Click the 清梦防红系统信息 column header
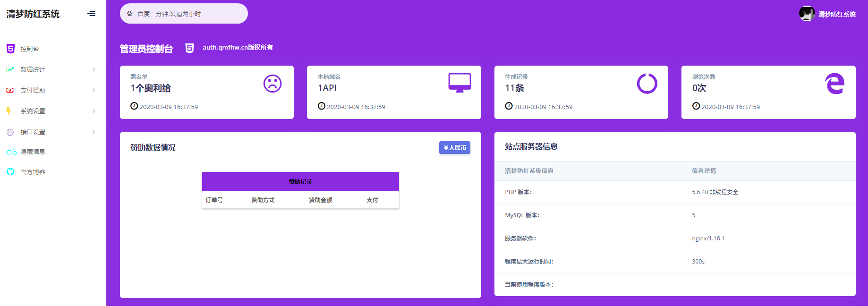Screen dimensions: 868x306 (529, 171)
